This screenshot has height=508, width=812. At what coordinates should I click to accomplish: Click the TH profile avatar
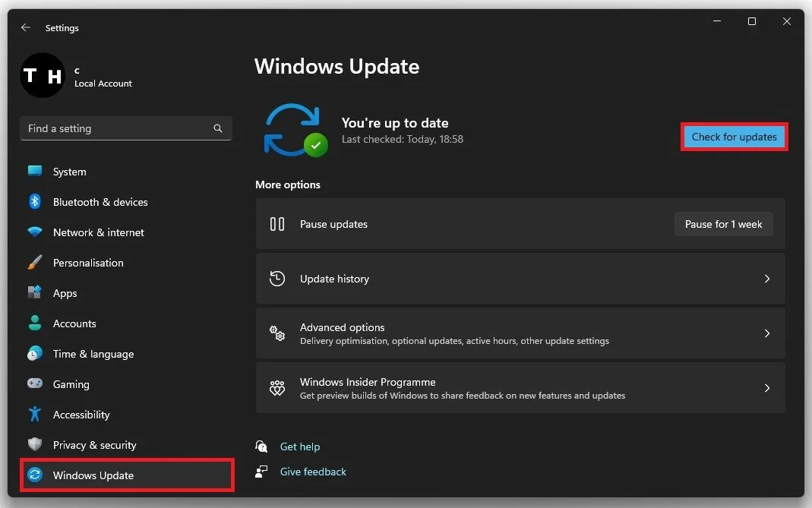click(43, 75)
